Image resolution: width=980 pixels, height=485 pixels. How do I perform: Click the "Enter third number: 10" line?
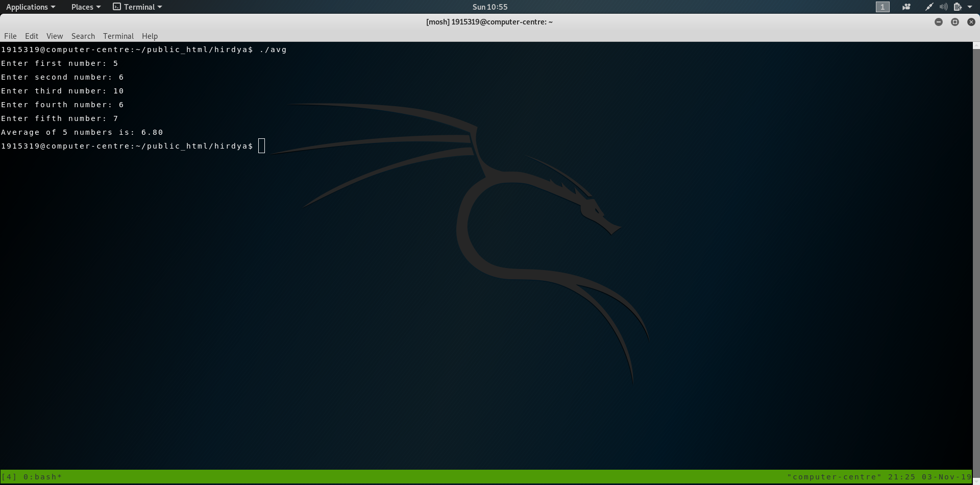point(62,91)
